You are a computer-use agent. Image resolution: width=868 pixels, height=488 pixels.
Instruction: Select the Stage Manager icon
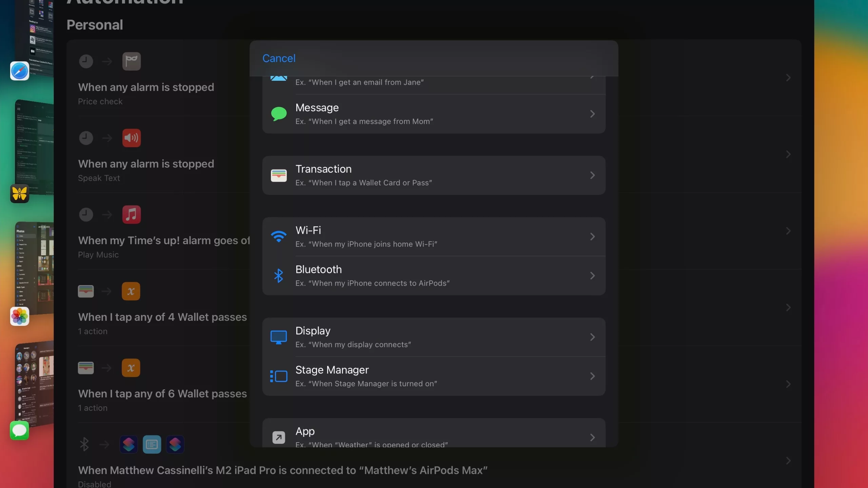click(279, 376)
